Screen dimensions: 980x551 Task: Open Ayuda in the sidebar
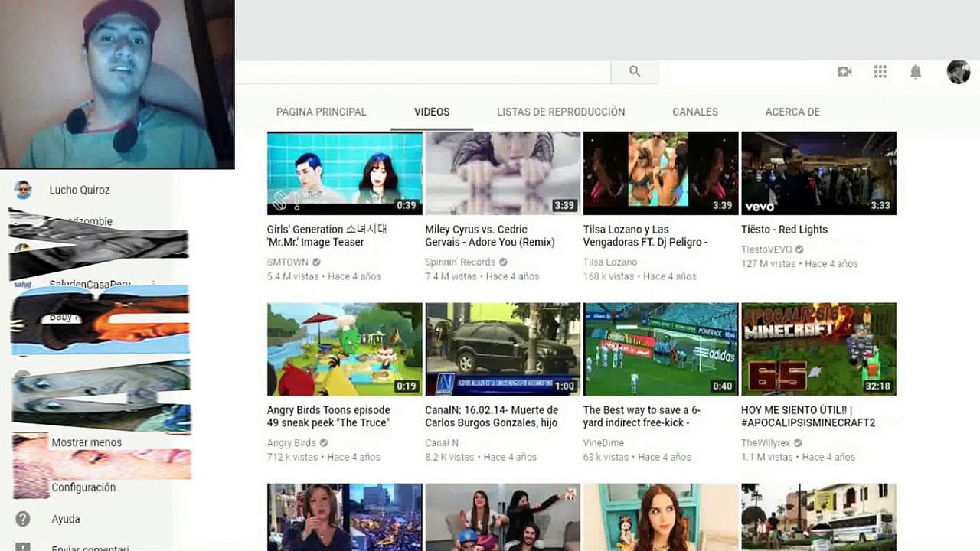[x=66, y=519]
